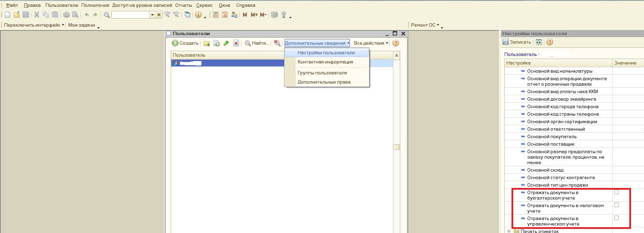Click the green pencil edit icon
The height and width of the screenshot is (233, 644).
point(226,43)
